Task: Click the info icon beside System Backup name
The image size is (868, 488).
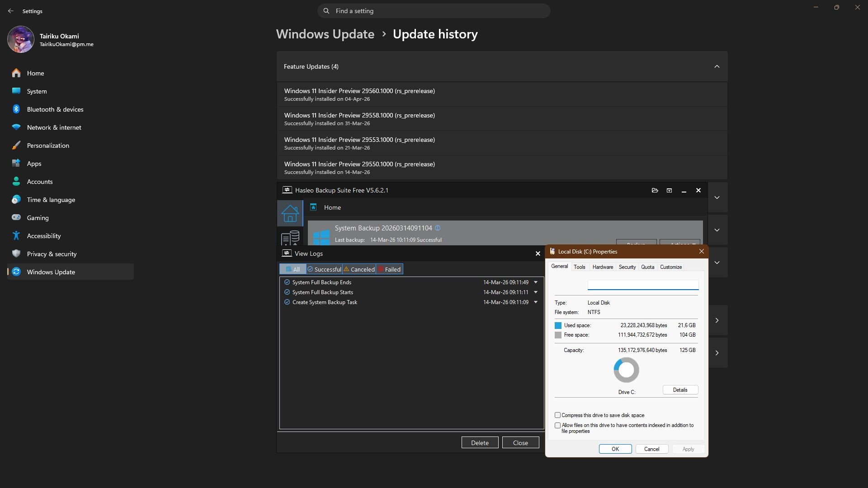Action: [438, 228]
